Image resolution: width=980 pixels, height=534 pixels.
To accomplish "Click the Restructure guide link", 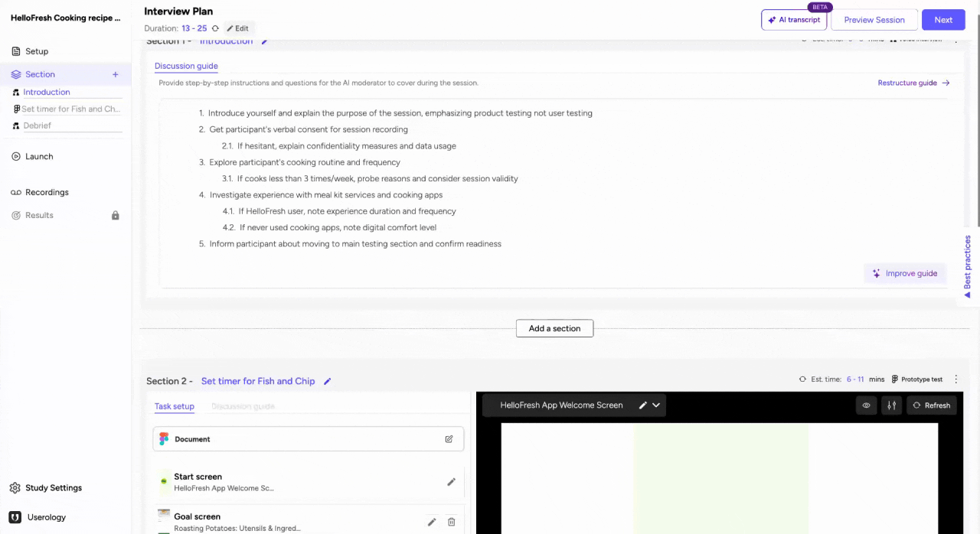I will (x=913, y=83).
